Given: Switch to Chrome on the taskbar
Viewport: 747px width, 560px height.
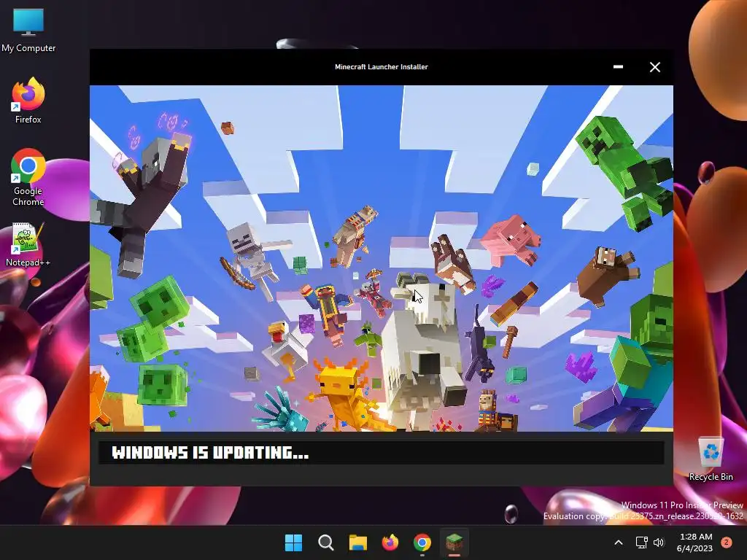Looking at the screenshot, I should [x=422, y=542].
